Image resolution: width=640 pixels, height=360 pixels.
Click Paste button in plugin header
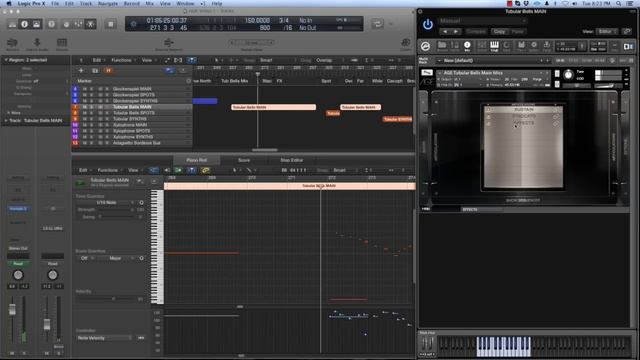(x=518, y=31)
